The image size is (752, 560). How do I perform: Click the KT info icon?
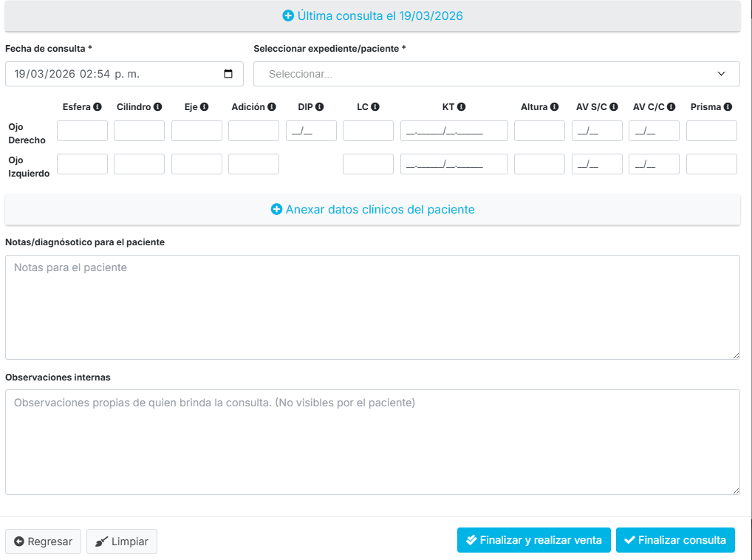462,107
